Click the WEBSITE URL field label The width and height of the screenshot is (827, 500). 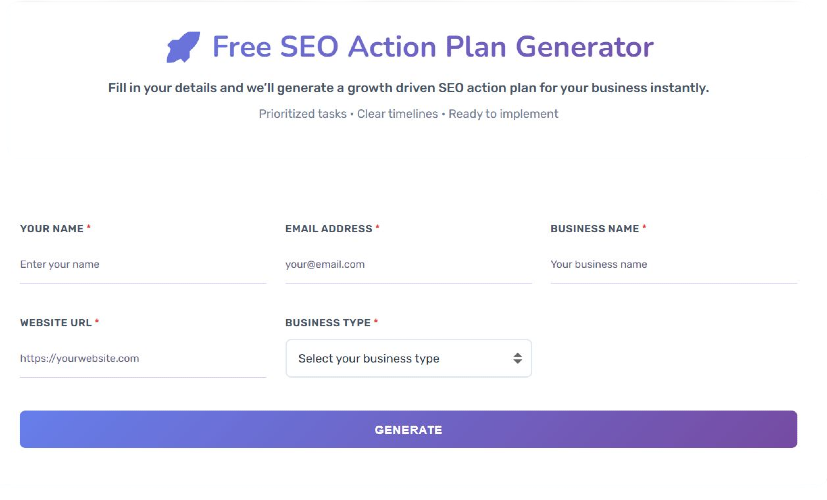click(56, 323)
